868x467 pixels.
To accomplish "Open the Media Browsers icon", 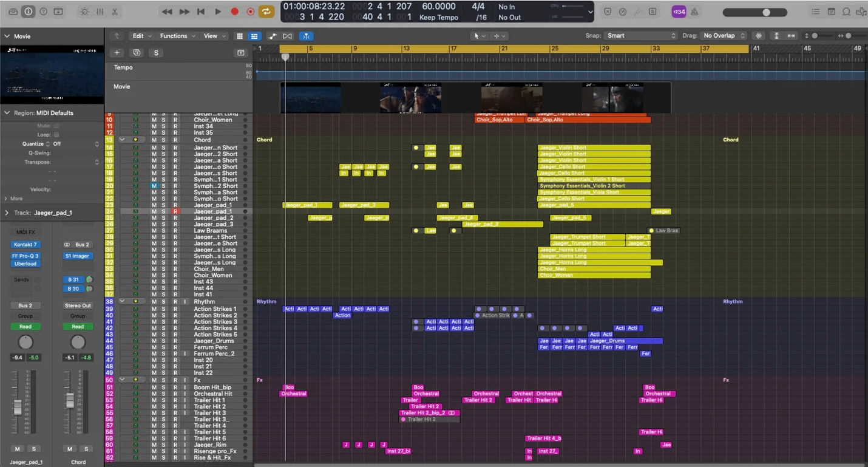I will 861,12.
